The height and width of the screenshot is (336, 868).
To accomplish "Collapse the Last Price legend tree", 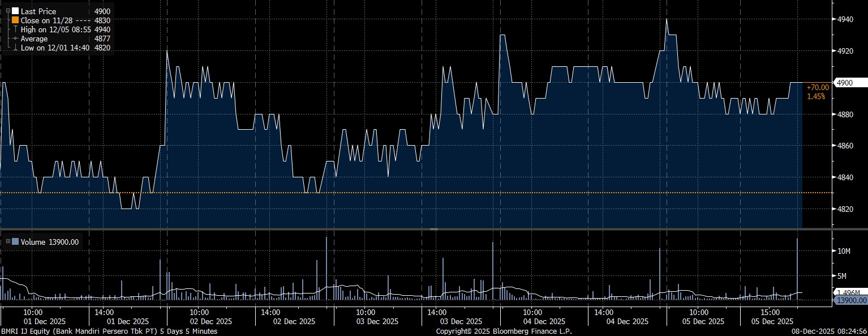I will [7, 11].
